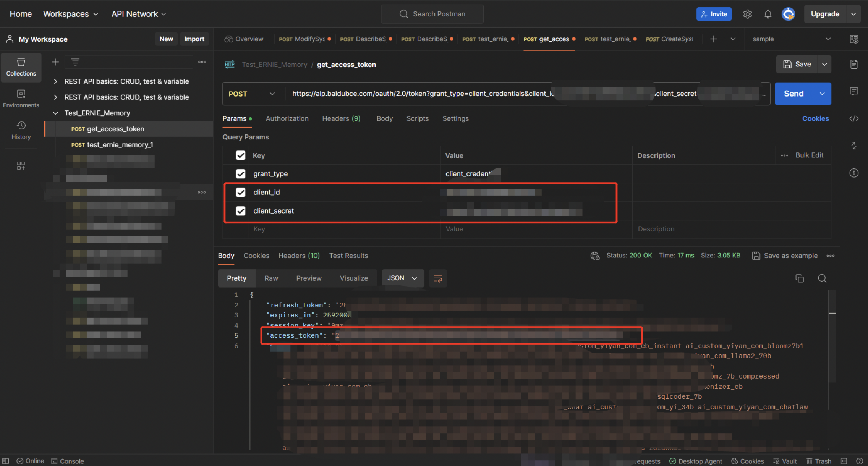Toggle the select-all params checkbox

240,155
